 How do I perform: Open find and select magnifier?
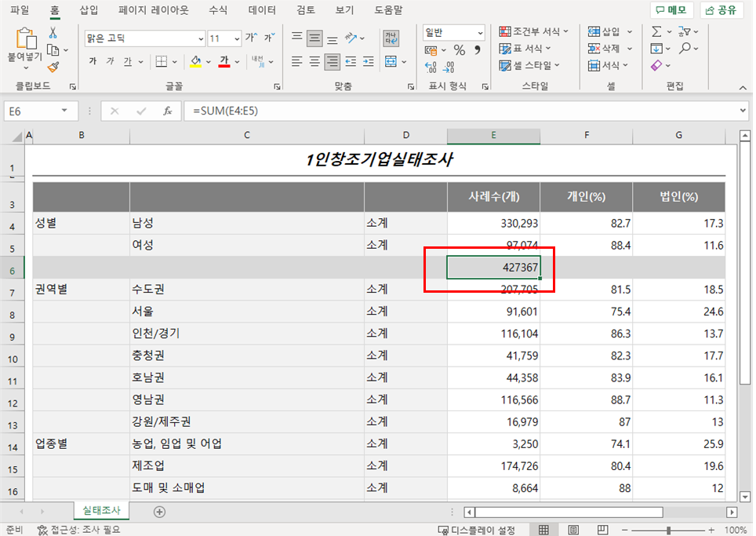[x=685, y=48]
